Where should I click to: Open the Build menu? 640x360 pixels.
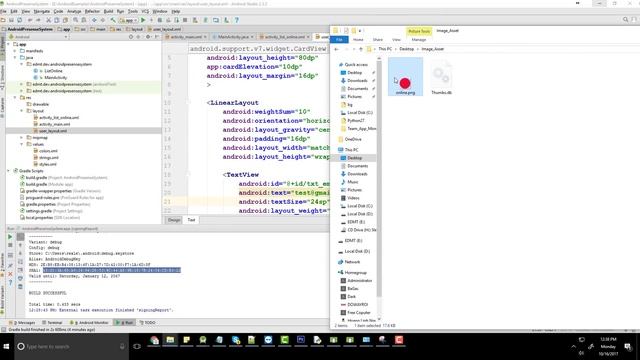coord(108,11)
